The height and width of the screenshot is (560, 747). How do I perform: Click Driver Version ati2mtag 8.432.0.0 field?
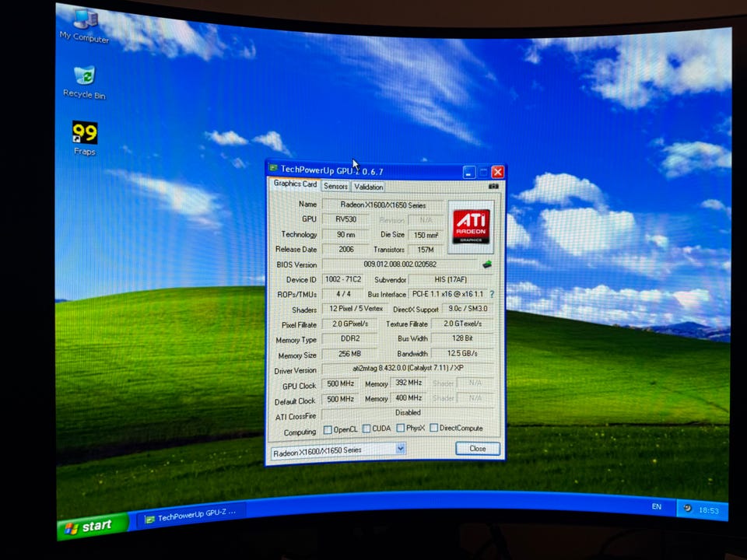pyautogui.click(x=408, y=368)
